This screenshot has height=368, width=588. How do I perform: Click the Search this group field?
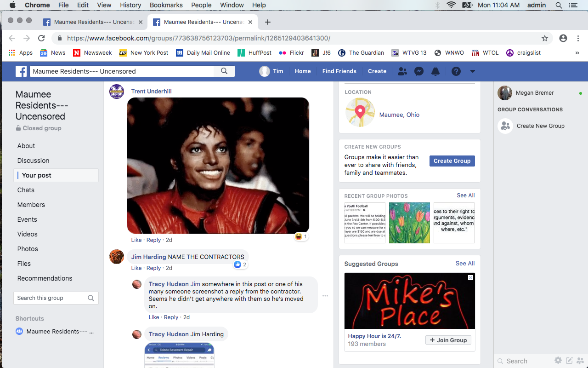(51, 298)
